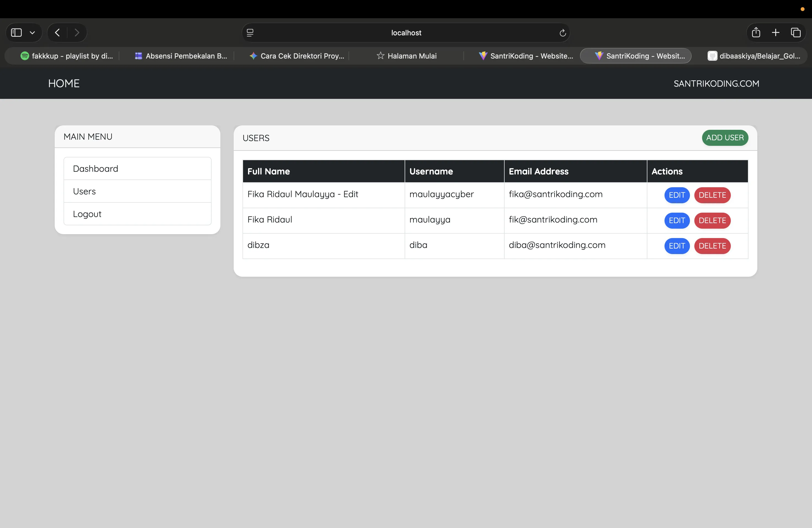
Task: Delete the dibza user row
Action: point(712,246)
